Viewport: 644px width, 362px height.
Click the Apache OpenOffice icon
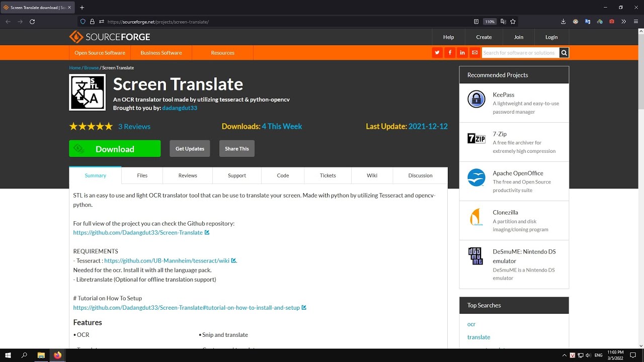click(476, 177)
